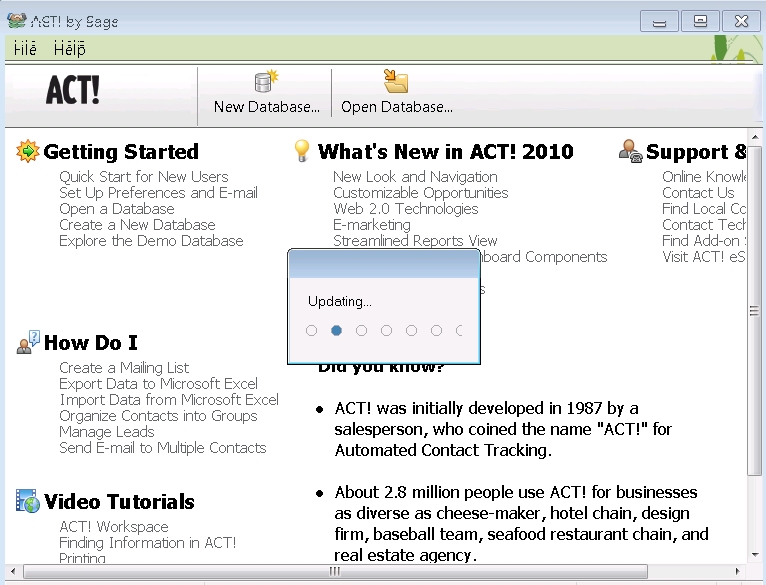Select Explore the Demo Database link
Image resolution: width=766 pixels, height=585 pixels.
click(x=151, y=241)
